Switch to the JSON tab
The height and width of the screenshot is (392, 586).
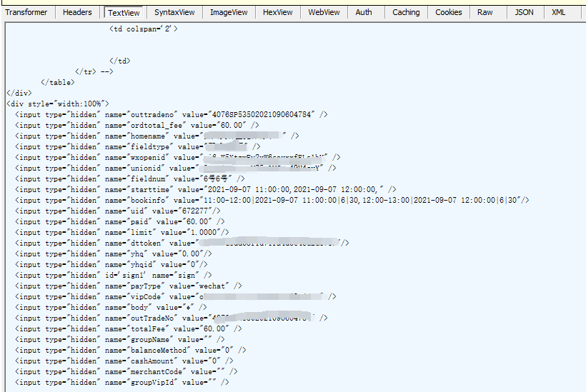(x=524, y=12)
